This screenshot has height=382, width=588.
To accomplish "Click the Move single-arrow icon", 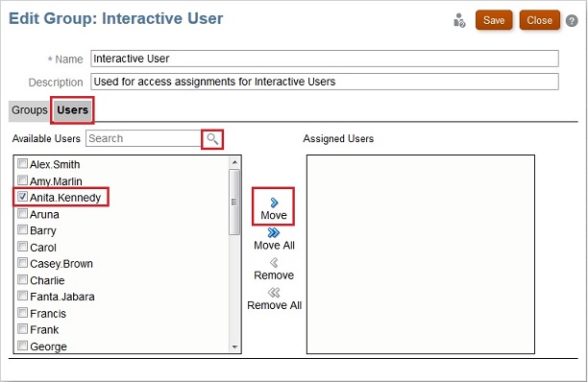I will pos(274,203).
